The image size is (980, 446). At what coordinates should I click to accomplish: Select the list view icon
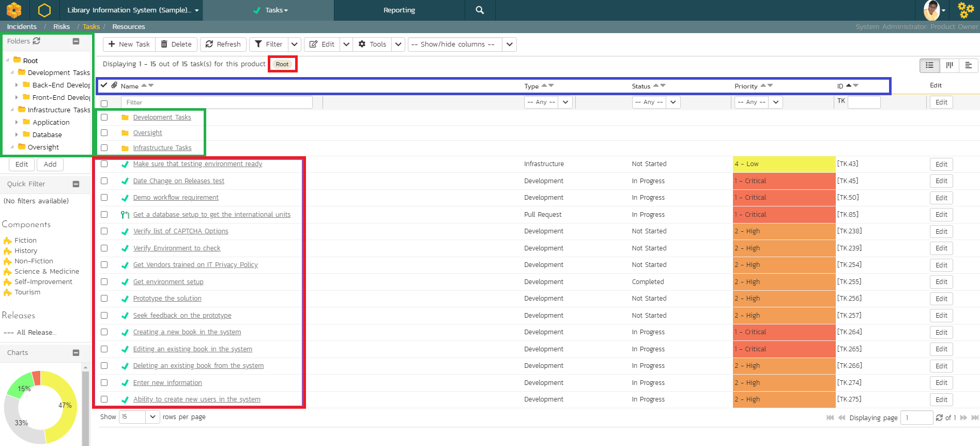tap(929, 65)
